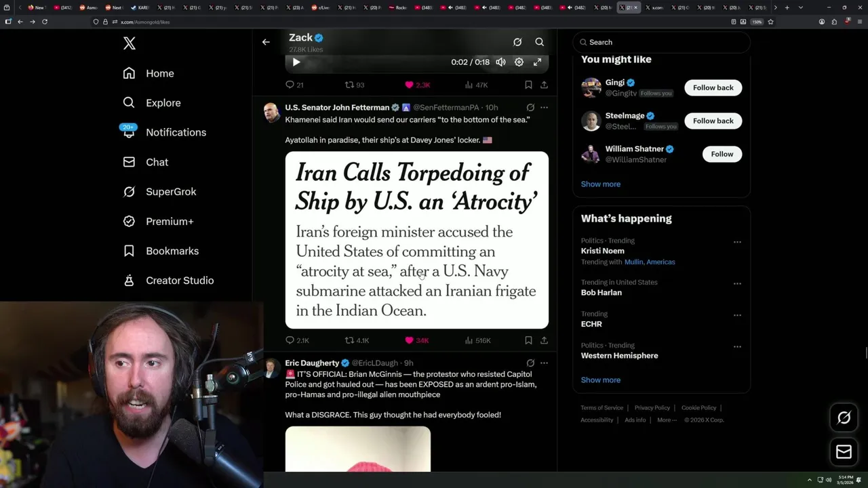Expand browser tab list dropdown
Viewport: 868px width, 488px height.
click(x=801, y=7)
